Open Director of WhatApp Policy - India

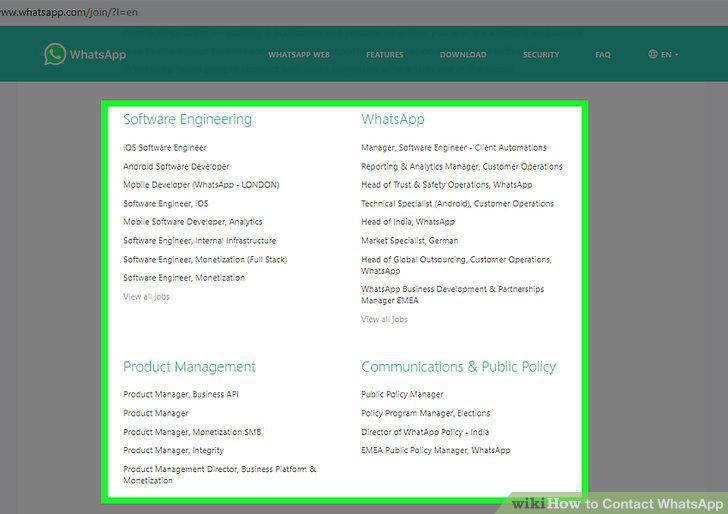point(425,432)
